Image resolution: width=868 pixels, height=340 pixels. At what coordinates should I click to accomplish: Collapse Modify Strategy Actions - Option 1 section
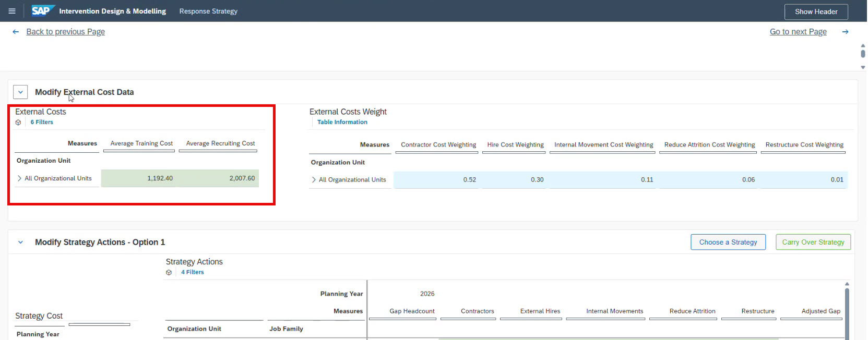(20, 242)
